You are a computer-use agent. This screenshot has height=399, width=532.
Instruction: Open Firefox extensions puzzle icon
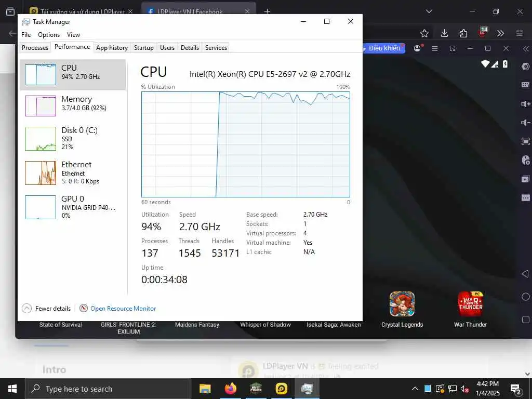pos(463,33)
